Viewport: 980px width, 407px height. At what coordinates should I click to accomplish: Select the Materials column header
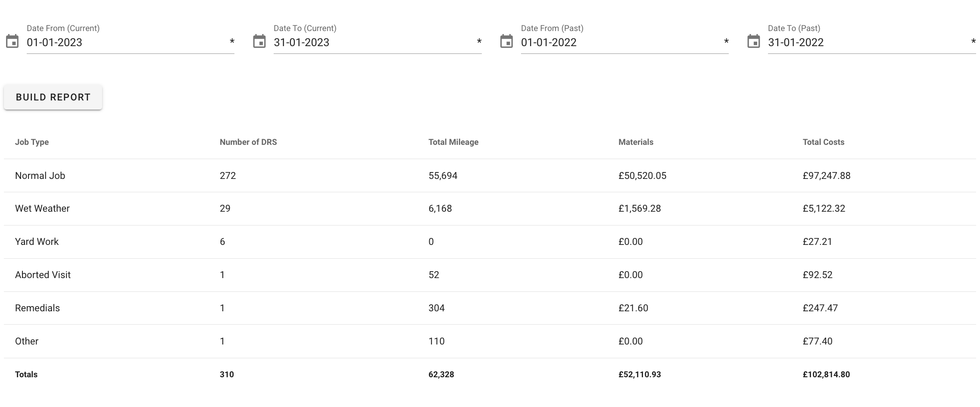[x=636, y=142]
